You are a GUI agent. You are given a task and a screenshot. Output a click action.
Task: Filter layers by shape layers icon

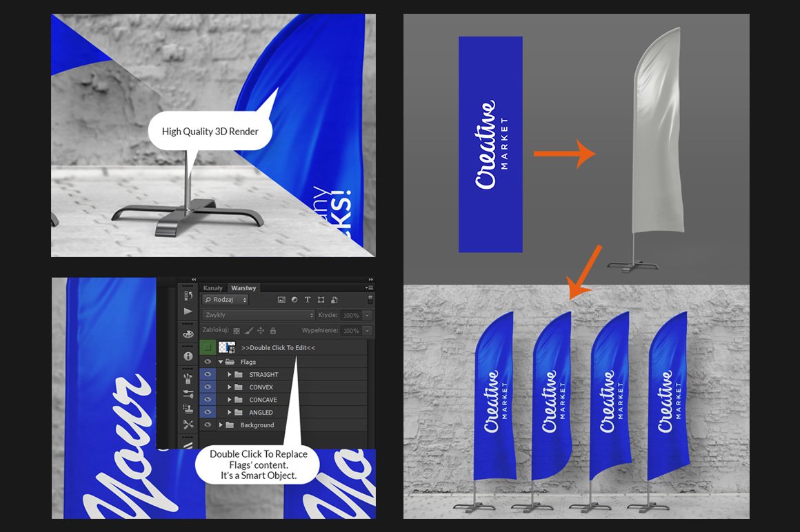(321, 300)
